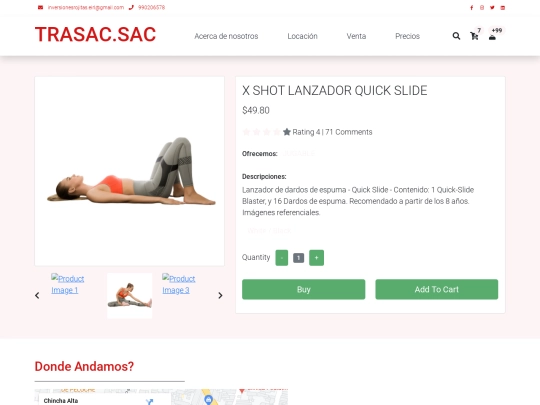Select the stretching woman thumbnail
This screenshot has width=540, height=405.
pyautogui.click(x=129, y=295)
